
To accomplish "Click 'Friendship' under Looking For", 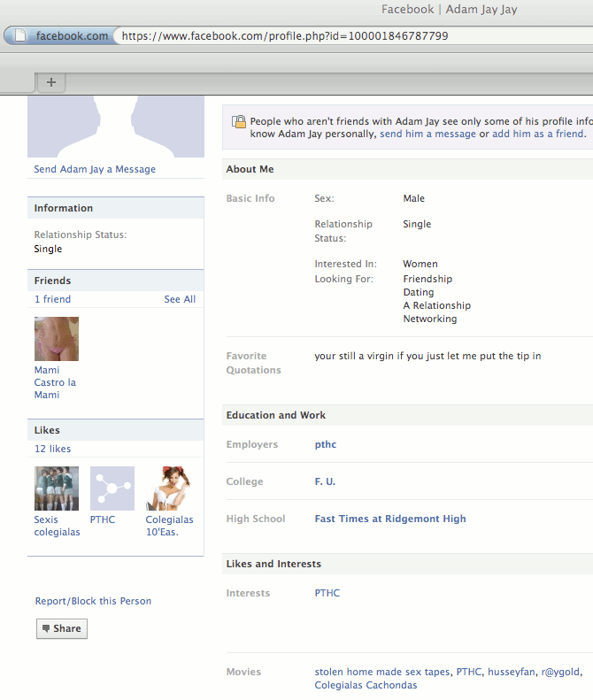I will [x=427, y=279].
